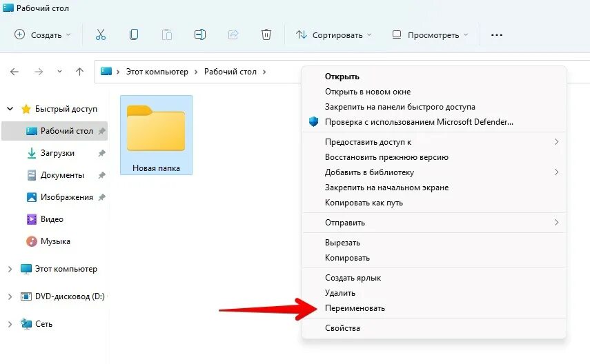Image resolution: width=590 pixels, height=364 pixels.
Task: Open Отправить submenu
Action: pos(434,223)
